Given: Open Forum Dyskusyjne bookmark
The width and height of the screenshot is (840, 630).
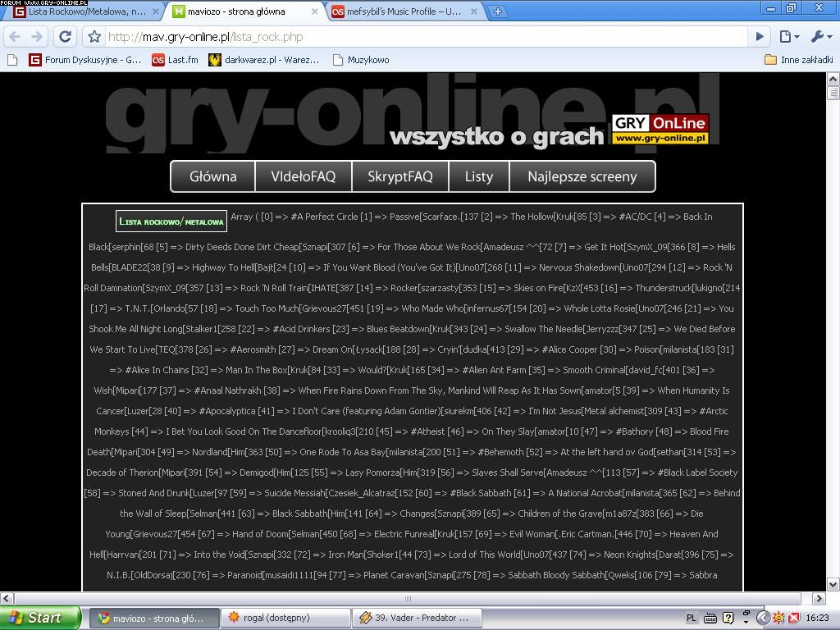Looking at the screenshot, I should click(x=85, y=60).
